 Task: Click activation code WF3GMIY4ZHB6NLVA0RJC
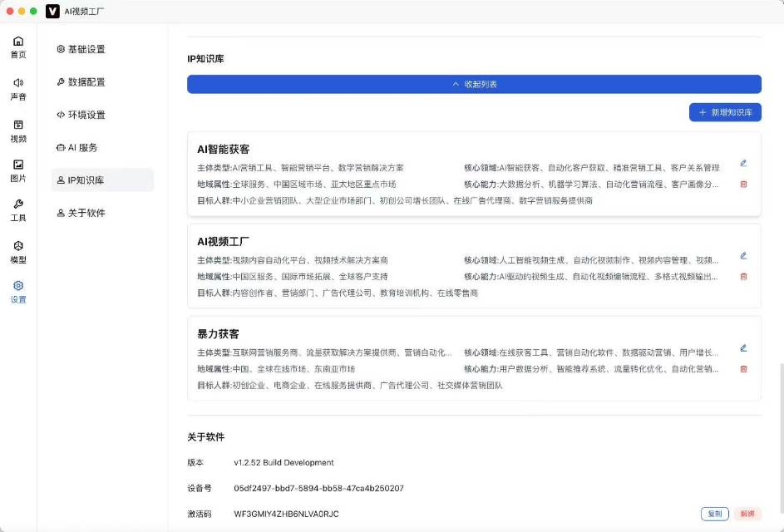click(x=286, y=514)
